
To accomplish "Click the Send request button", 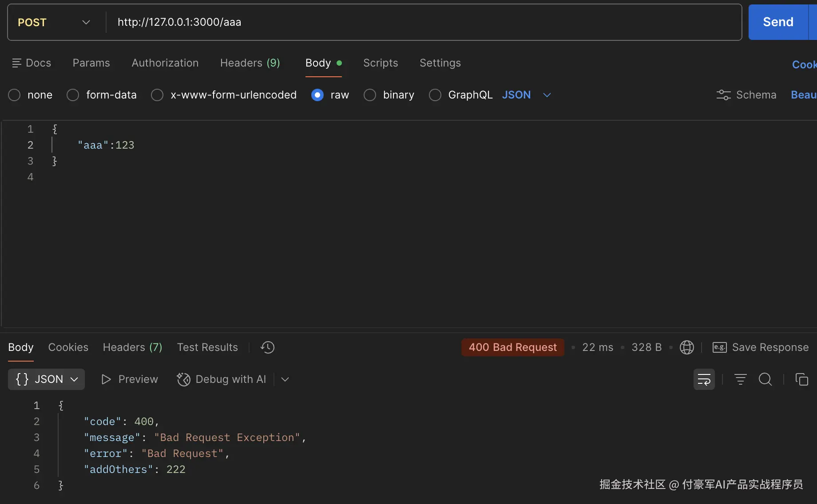I will point(778,22).
